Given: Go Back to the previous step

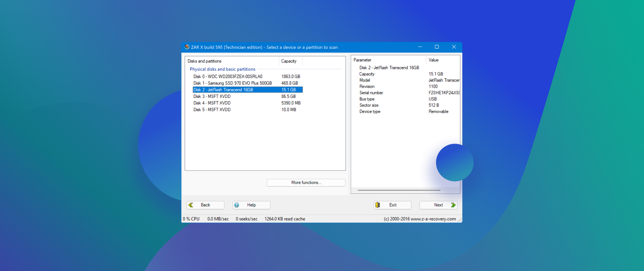Looking at the screenshot, I should [x=205, y=205].
